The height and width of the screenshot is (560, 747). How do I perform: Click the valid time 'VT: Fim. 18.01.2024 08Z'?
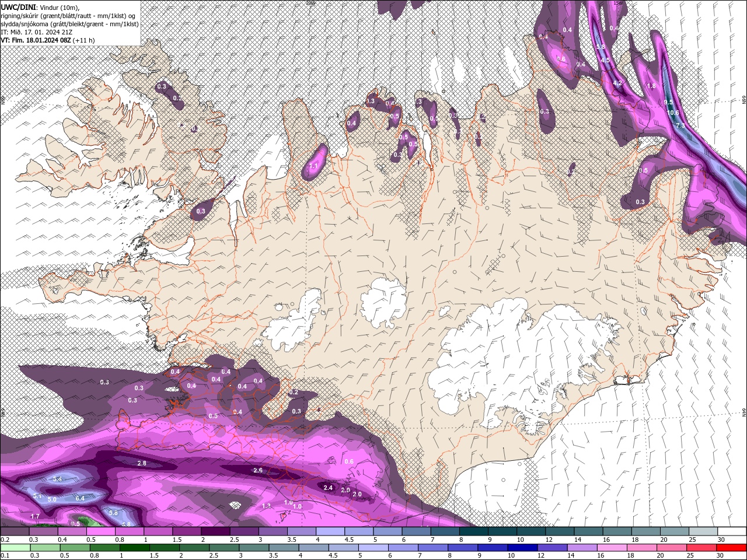36,40
